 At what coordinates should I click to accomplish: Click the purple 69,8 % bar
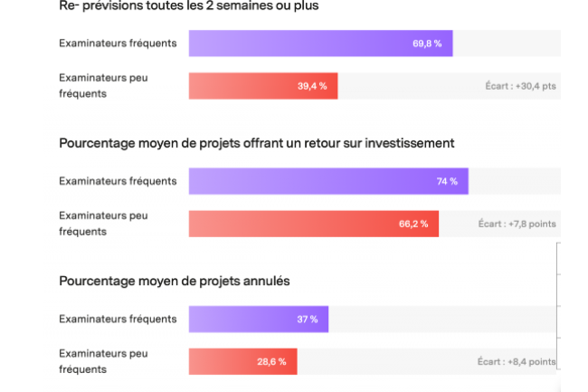click(320, 43)
